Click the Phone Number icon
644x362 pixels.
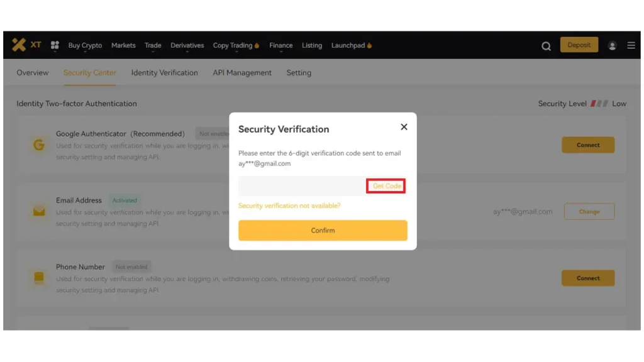[39, 278]
